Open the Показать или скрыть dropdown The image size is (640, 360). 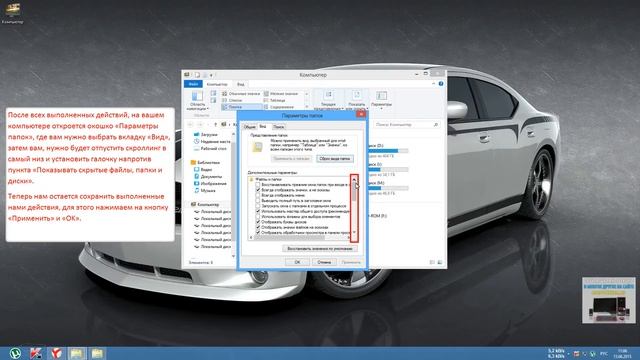(x=356, y=100)
